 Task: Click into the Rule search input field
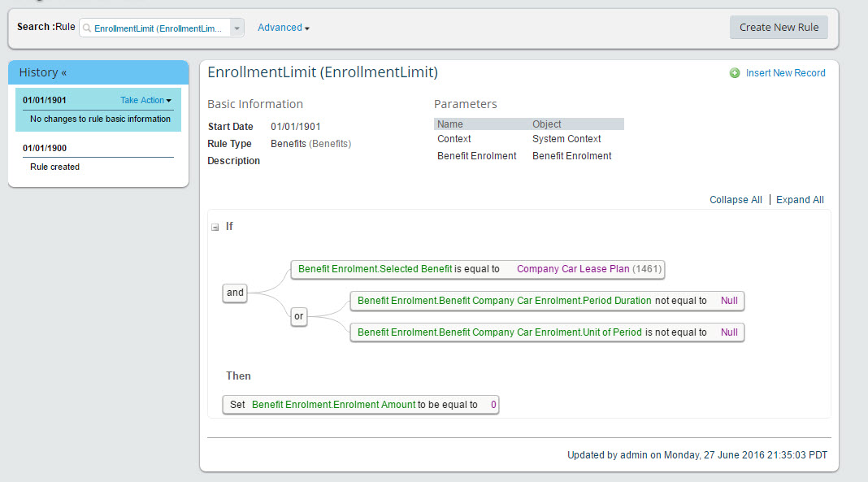coord(158,28)
